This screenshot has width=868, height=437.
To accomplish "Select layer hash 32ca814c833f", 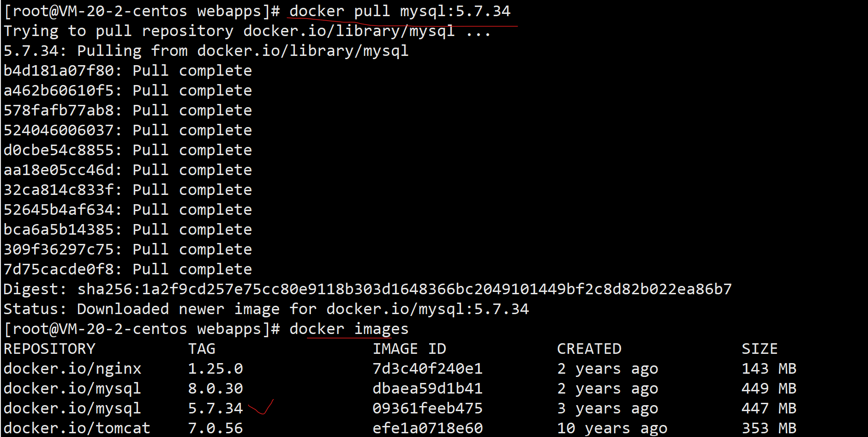I will 59,190.
